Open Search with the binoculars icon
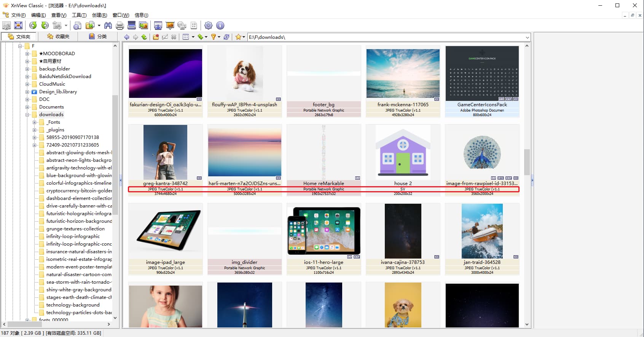This screenshot has height=337, width=644. pos(108,26)
